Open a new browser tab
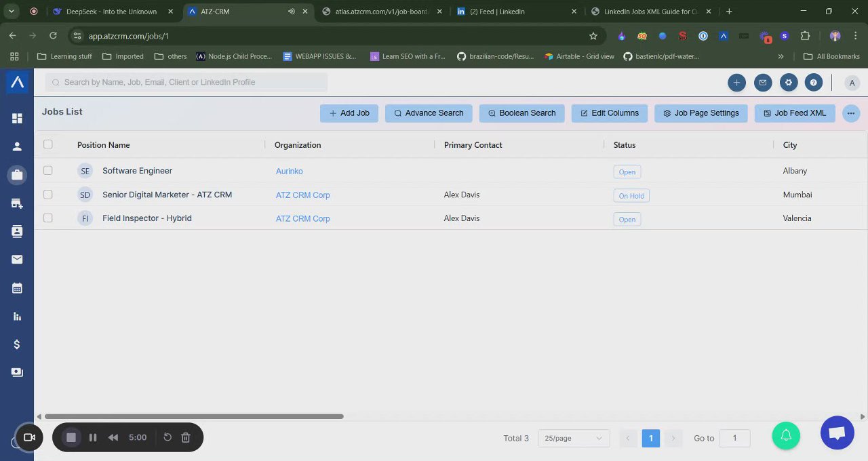This screenshot has width=868, height=461. pyautogui.click(x=729, y=12)
